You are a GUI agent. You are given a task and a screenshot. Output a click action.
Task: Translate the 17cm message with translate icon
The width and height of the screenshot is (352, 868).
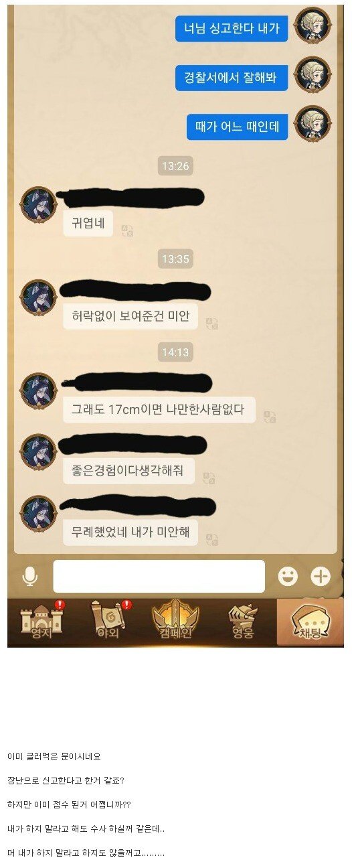click(270, 417)
